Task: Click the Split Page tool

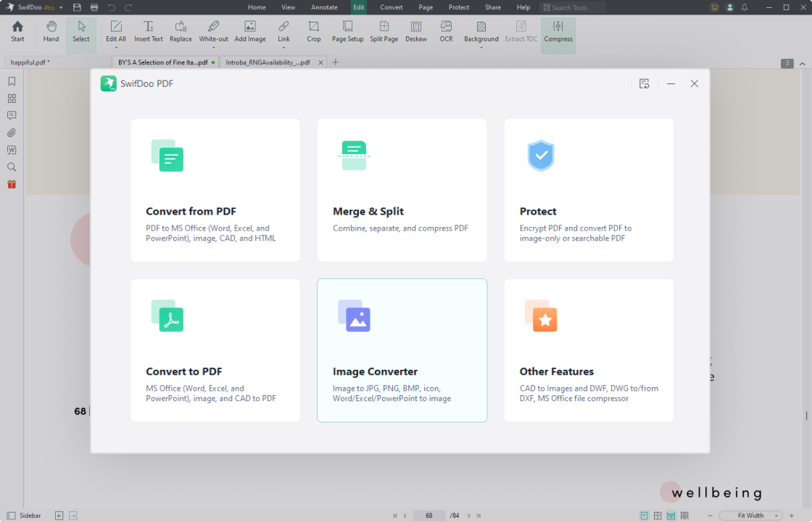Action: tap(384, 32)
